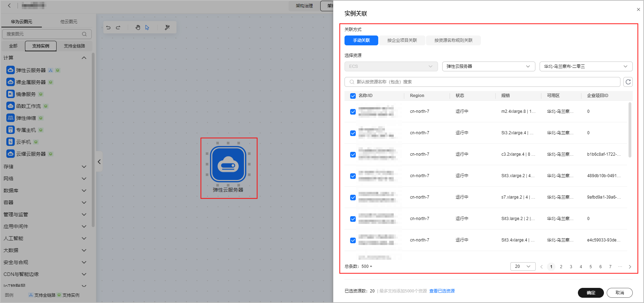Go to page 2 of results
The height and width of the screenshot is (303, 644).
click(561, 267)
